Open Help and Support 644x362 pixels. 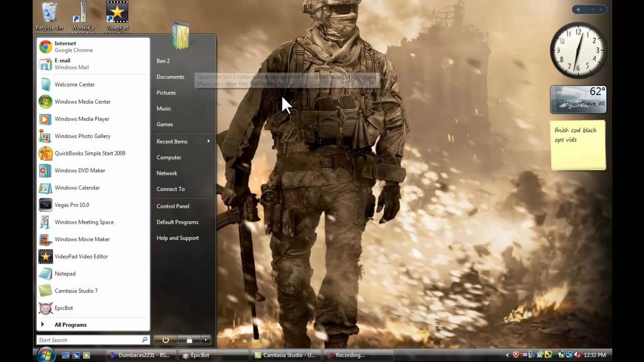tap(183, 238)
